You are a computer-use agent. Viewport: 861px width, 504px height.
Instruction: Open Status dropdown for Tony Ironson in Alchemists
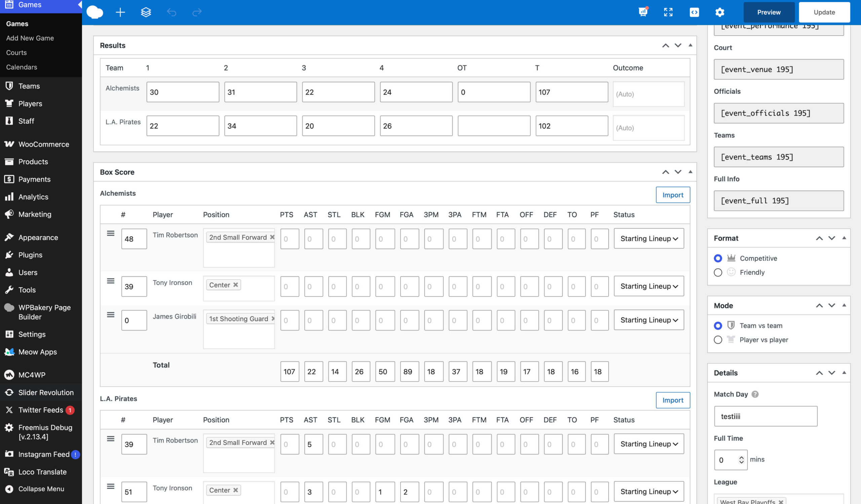(x=649, y=286)
